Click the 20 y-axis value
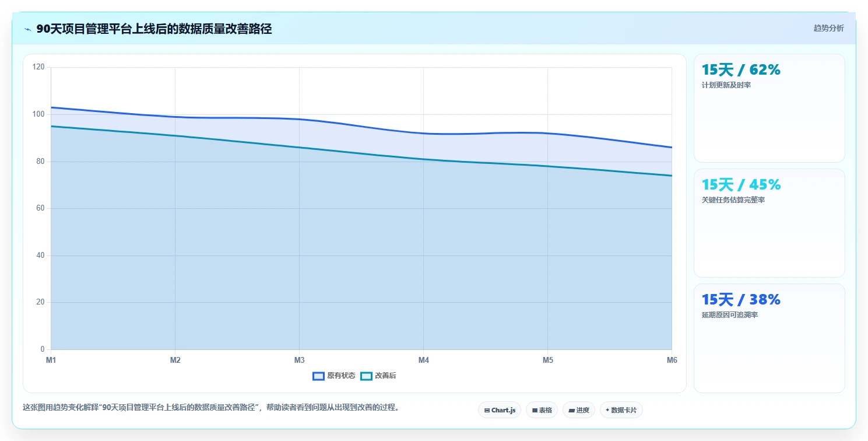This screenshot has width=868, height=441. [40, 302]
